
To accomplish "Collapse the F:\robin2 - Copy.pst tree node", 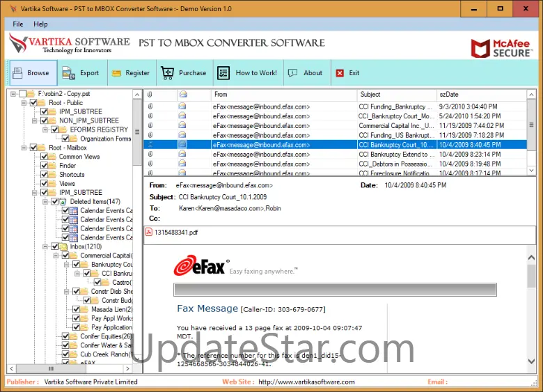I will 13,94.
